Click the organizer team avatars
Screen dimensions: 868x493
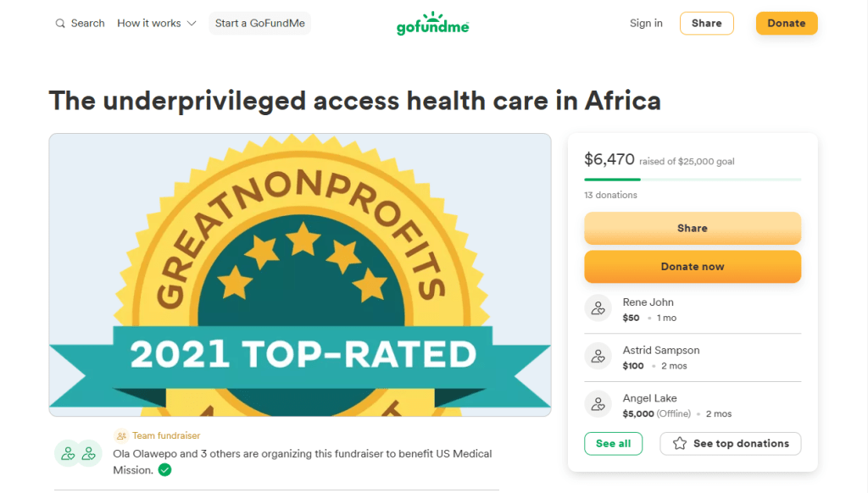(x=78, y=453)
